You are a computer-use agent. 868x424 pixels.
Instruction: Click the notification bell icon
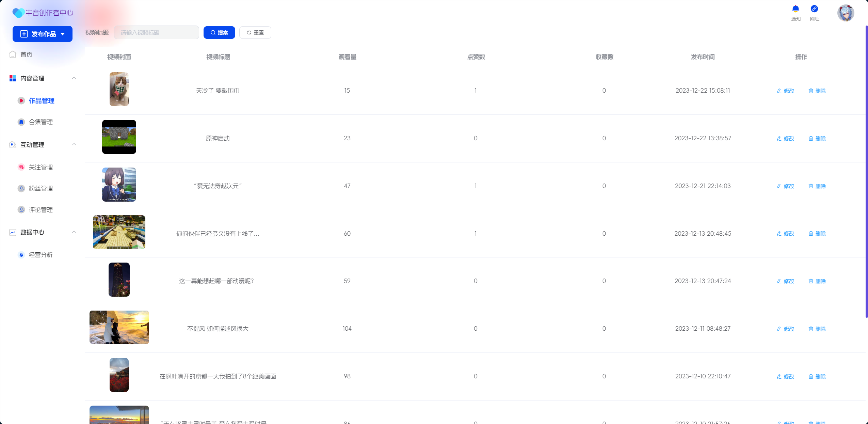[795, 9]
